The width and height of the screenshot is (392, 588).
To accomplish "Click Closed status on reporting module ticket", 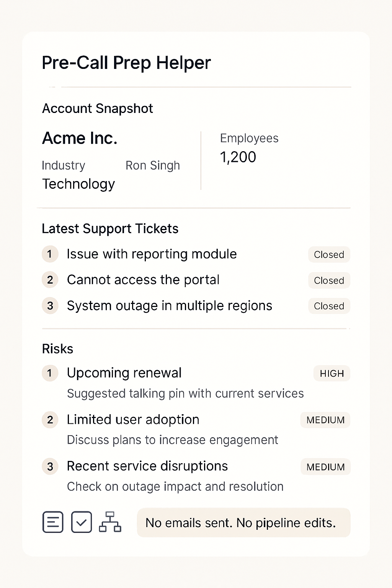I will (x=329, y=255).
